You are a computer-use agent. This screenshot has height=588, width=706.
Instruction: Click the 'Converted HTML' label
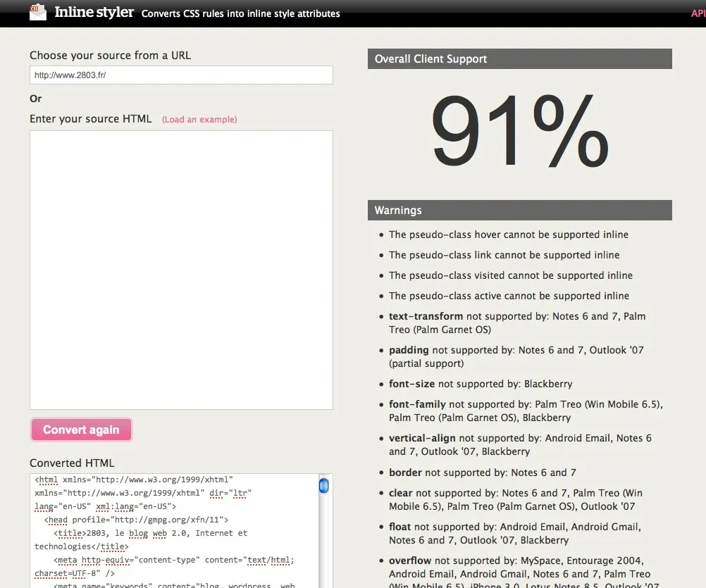coord(72,463)
